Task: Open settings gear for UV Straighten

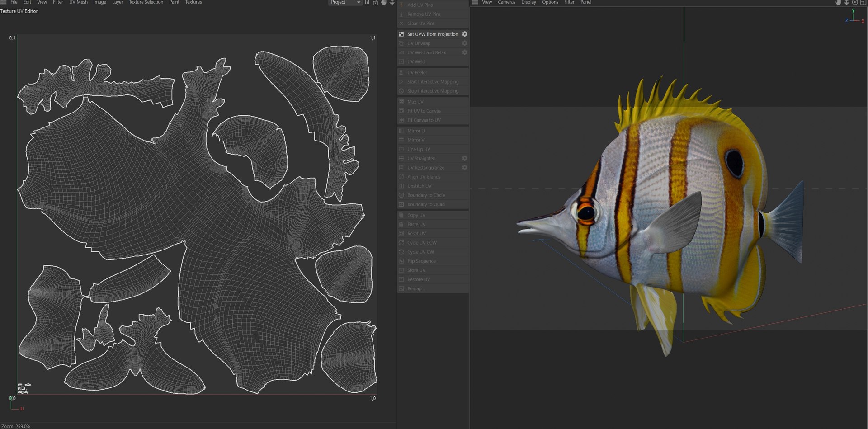Action: click(464, 158)
